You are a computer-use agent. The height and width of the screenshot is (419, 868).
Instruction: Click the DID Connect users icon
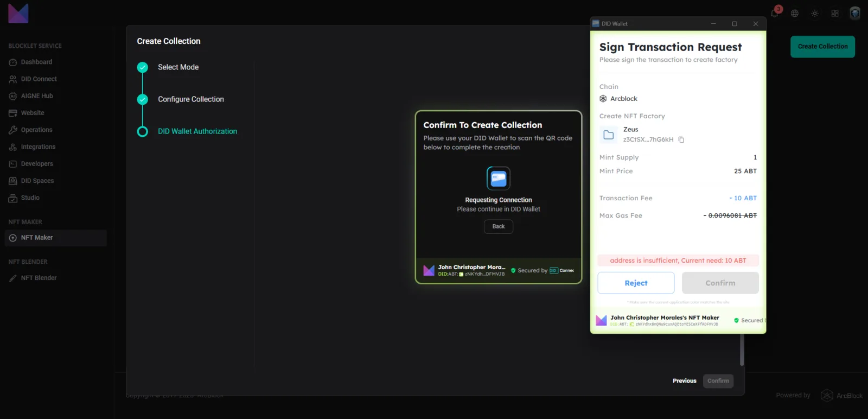(13, 79)
